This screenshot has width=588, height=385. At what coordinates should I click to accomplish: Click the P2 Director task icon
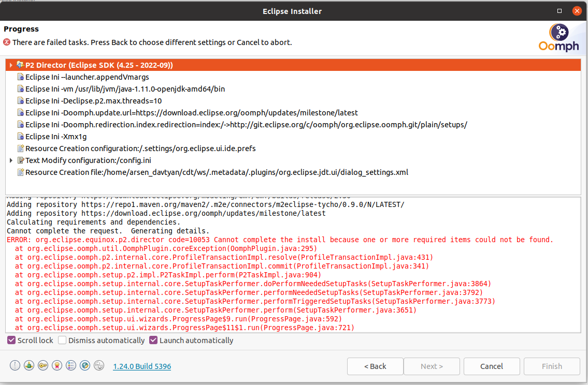tap(20, 65)
